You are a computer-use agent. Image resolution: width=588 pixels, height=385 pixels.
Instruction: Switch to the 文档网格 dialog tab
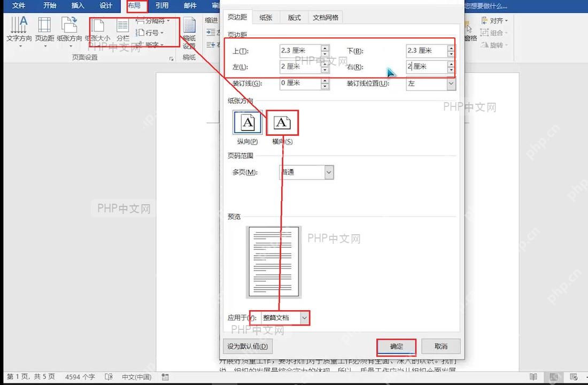pyautogui.click(x=326, y=17)
